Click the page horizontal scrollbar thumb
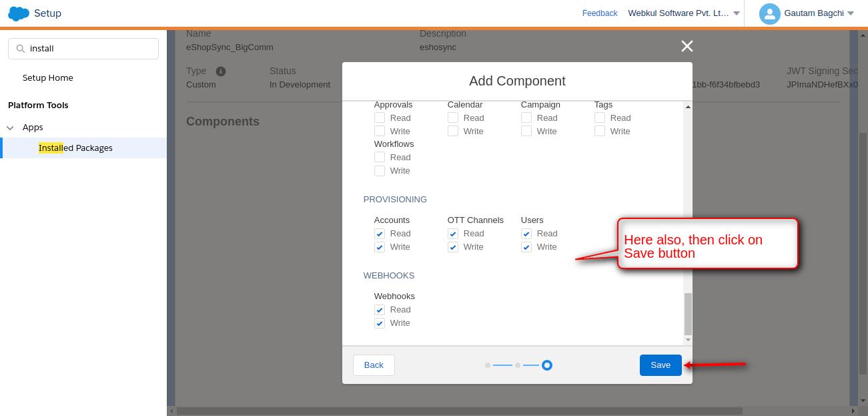This screenshot has height=416, width=868. click(x=459, y=411)
